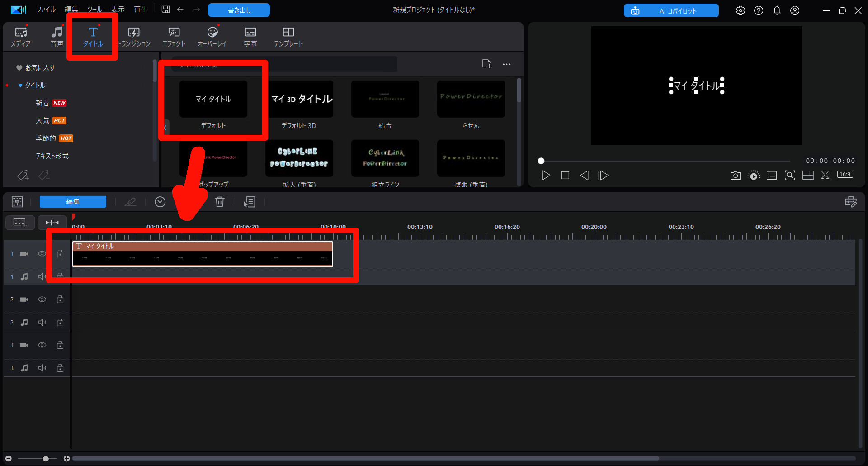The height and width of the screenshot is (466, 868).
Task: Select the 16:9 aspect ratio icon
Action: point(845,175)
